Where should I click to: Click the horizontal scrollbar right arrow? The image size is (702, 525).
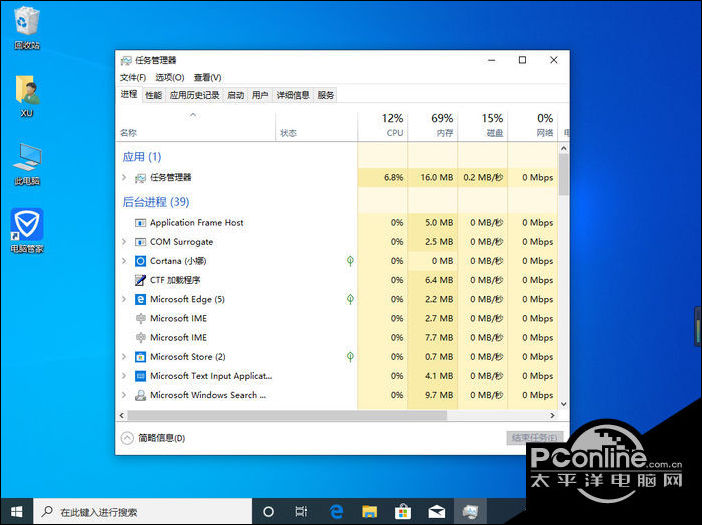click(x=552, y=415)
